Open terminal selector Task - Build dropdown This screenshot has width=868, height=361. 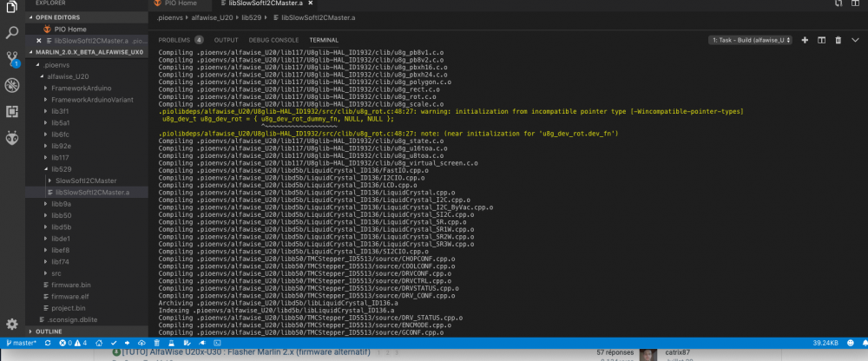[750, 40]
